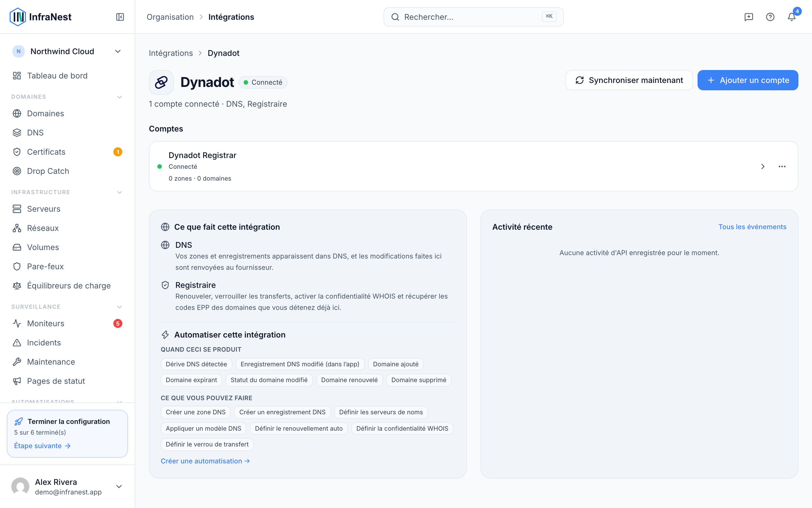
Task: Open Maintenance in the sidebar
Action: tap(67, 362)
